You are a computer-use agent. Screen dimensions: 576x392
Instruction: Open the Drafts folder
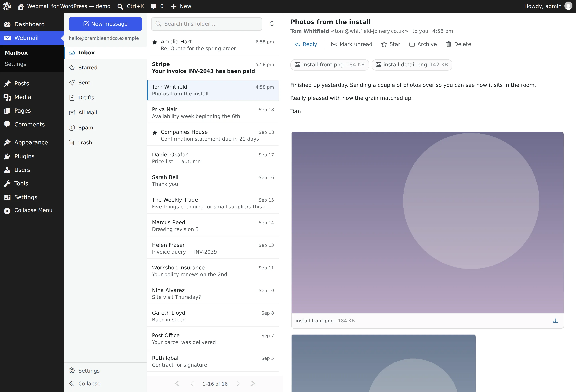(105, 98)
